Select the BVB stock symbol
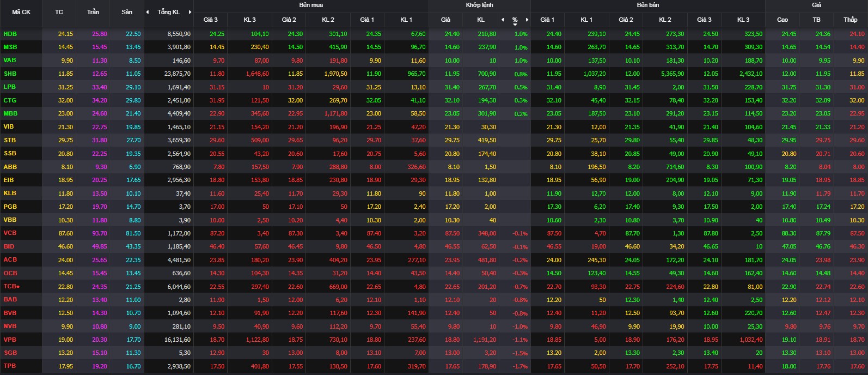The image size is (868, 375). 10,313
